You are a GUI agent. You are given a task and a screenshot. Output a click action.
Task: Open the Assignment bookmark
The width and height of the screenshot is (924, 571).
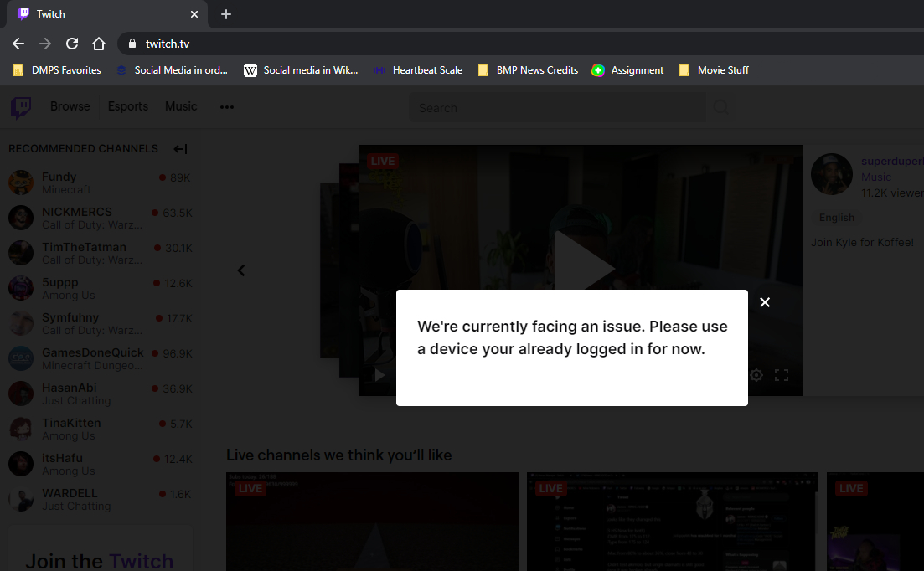point(627,70)
